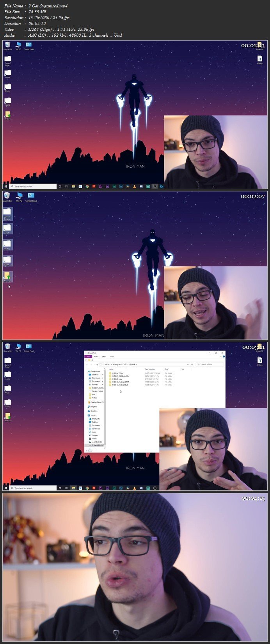Sort by the Size column header
The width and height of the screenshot is (270, 644).
pyautogui.click(x=183, y=369)
